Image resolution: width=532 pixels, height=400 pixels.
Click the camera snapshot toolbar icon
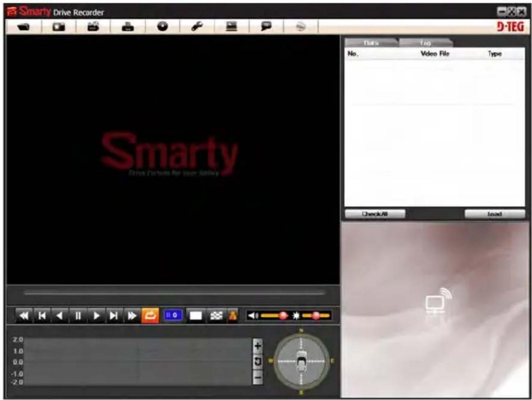59,27
